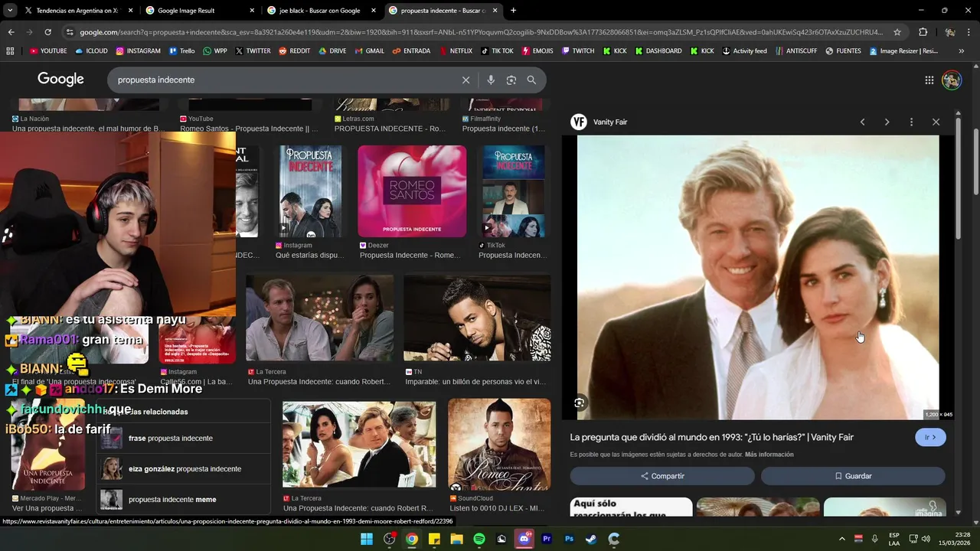Image resolution: width=980 pixels, height=551 pixels.
Task: Open the Google apps grid
Action: (x=929, y=80)
